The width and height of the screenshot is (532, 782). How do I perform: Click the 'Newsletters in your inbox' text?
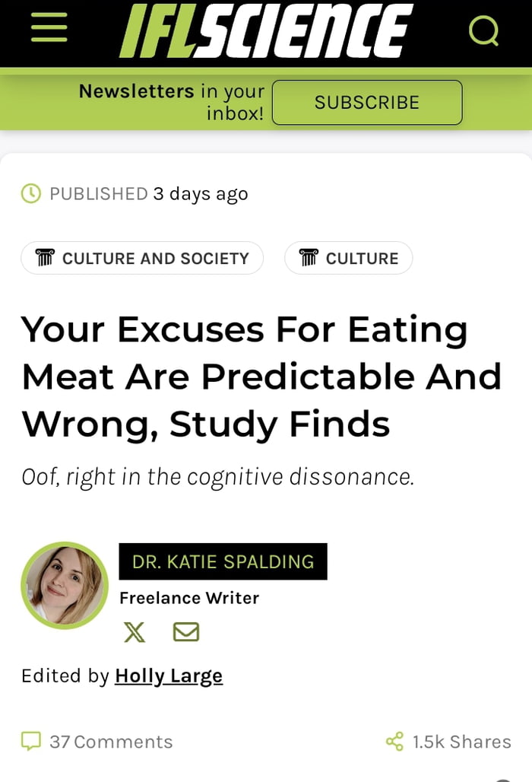point(172,102)
